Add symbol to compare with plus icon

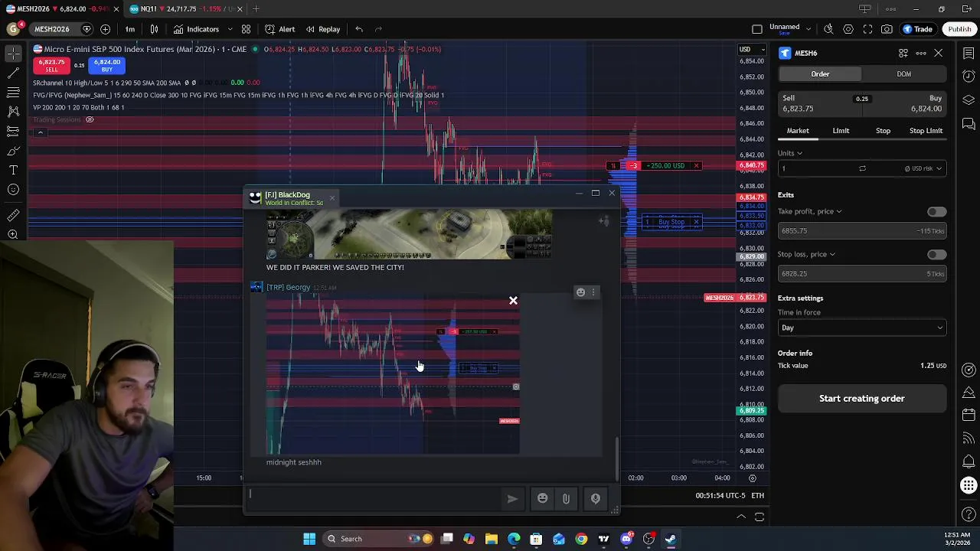105,29
